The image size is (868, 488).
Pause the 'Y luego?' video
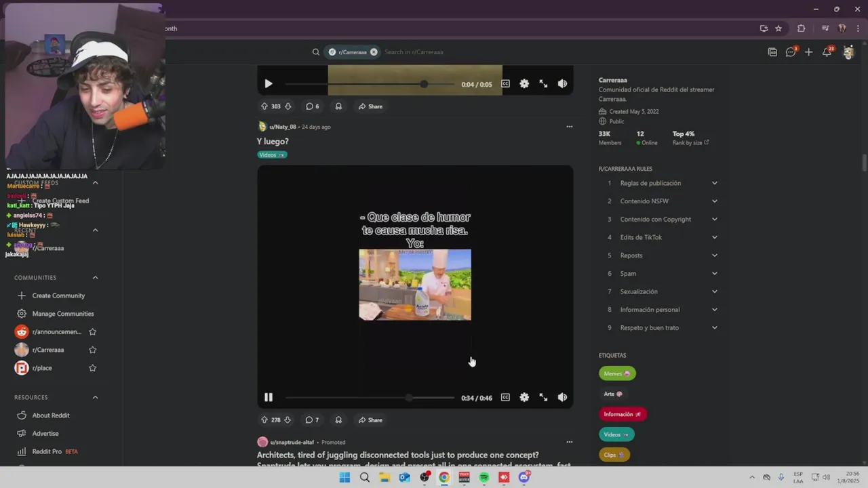269,398
